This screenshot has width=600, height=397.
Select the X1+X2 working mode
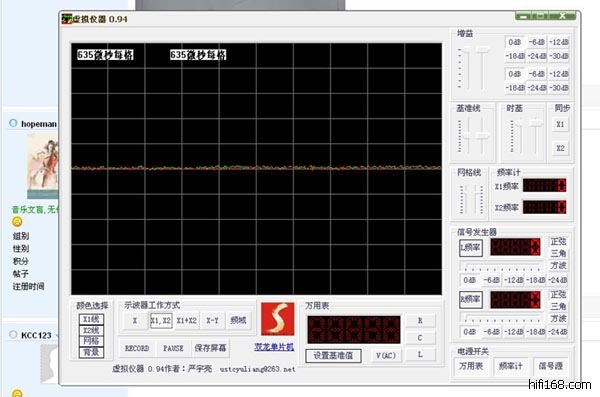186,320
